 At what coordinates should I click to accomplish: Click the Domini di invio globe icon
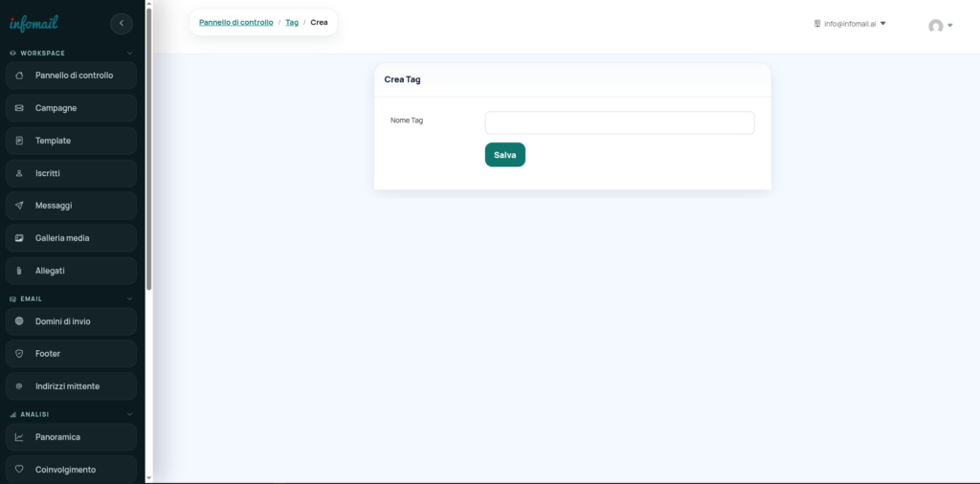19,321
